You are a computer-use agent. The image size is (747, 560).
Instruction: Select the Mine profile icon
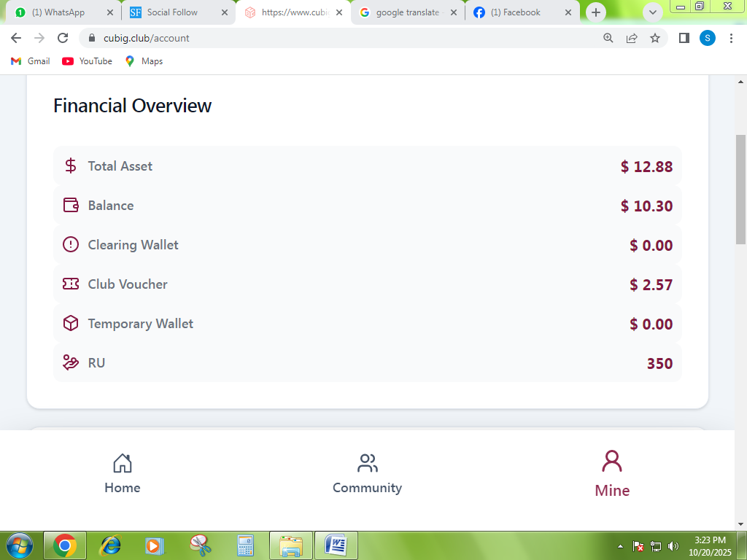611,462
